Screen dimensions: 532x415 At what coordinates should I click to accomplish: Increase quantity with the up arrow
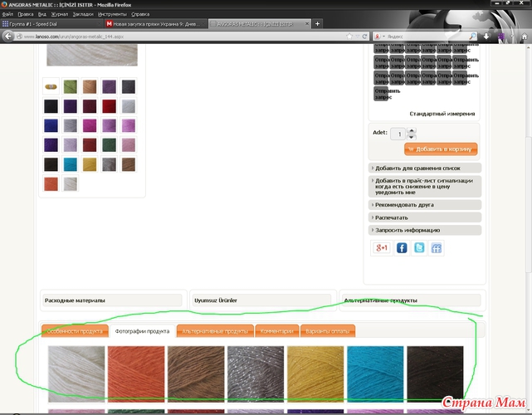coord(411,130)
